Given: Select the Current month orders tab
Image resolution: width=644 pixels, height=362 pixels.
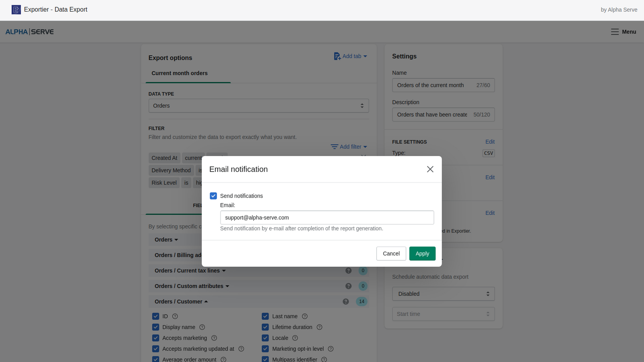Looking at the screenshot, I should 180,73.
